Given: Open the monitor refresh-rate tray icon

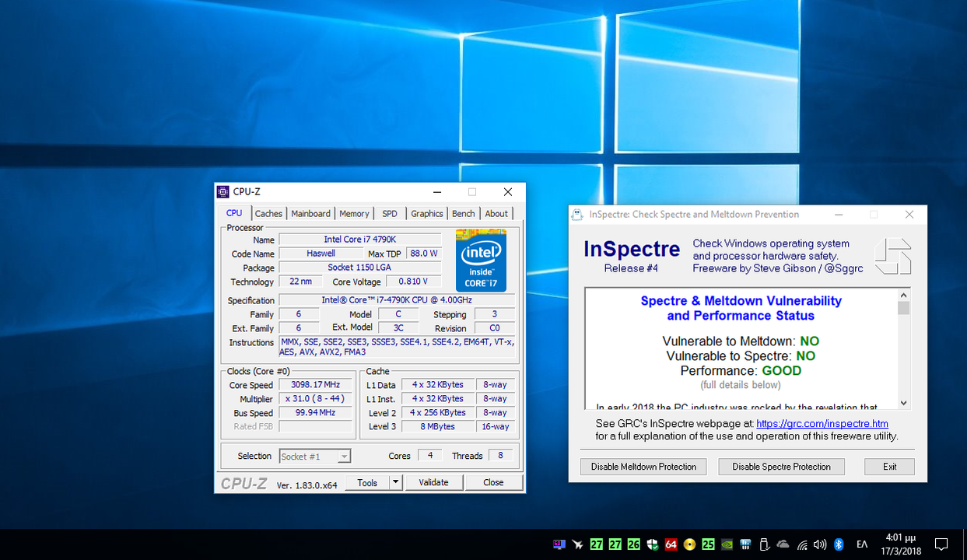Looking at the screenshot, I should coord(559,544).
